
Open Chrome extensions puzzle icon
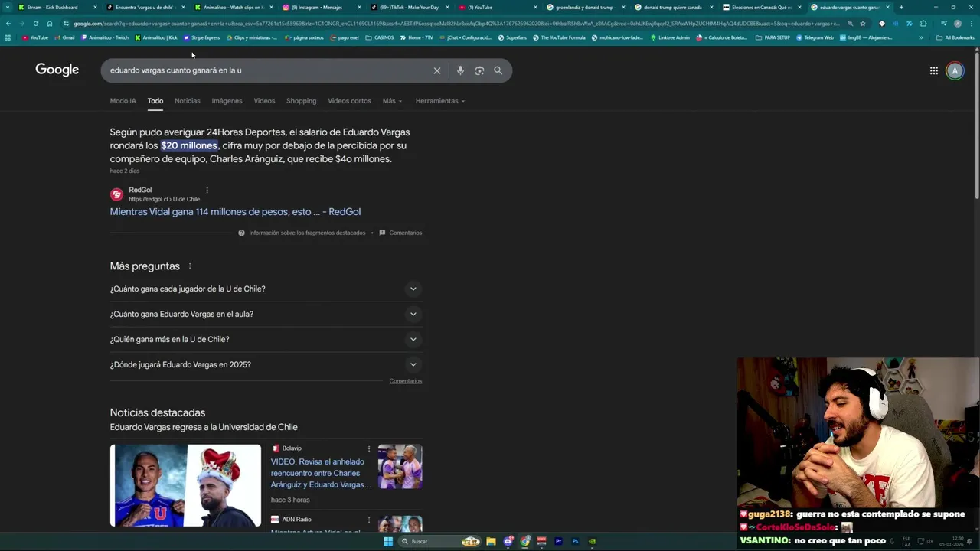923,24
